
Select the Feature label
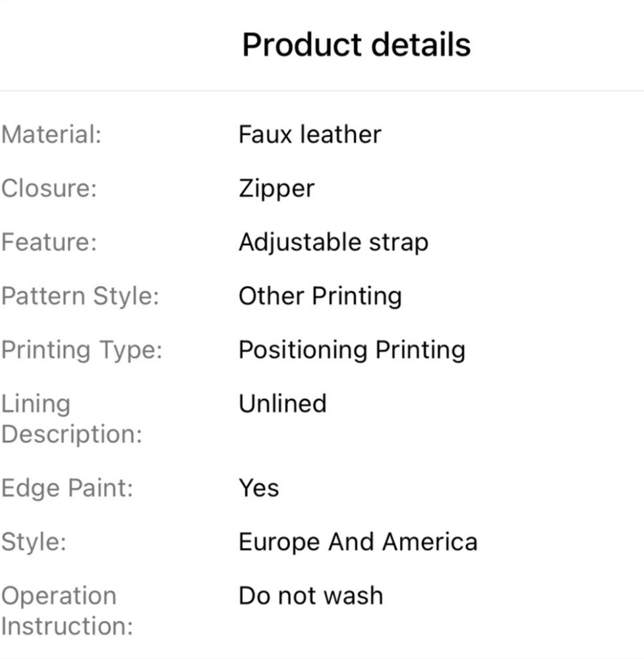pyautogui.click(x=49, y=242)
